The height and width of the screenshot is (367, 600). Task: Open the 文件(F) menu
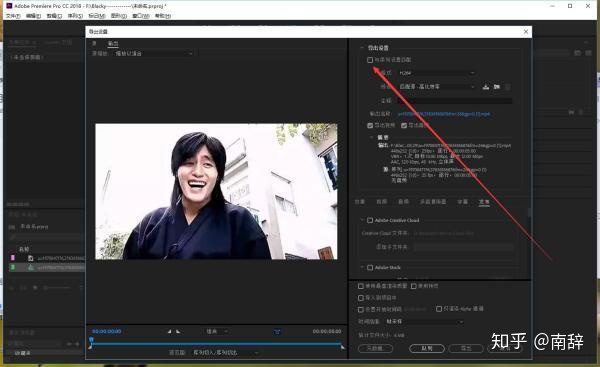point(13,16)
